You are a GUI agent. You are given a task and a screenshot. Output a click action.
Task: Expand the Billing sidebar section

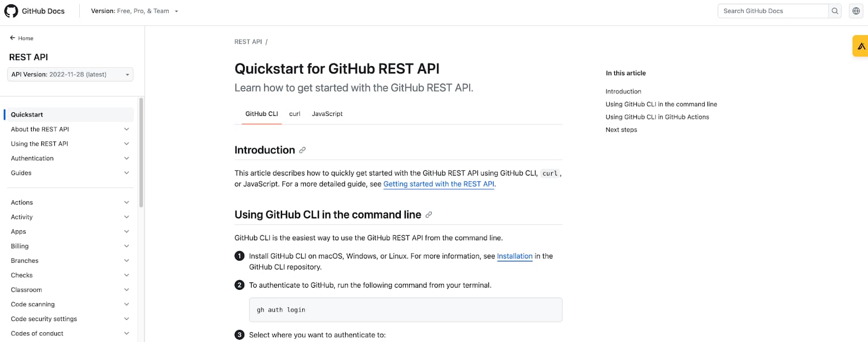126,246
